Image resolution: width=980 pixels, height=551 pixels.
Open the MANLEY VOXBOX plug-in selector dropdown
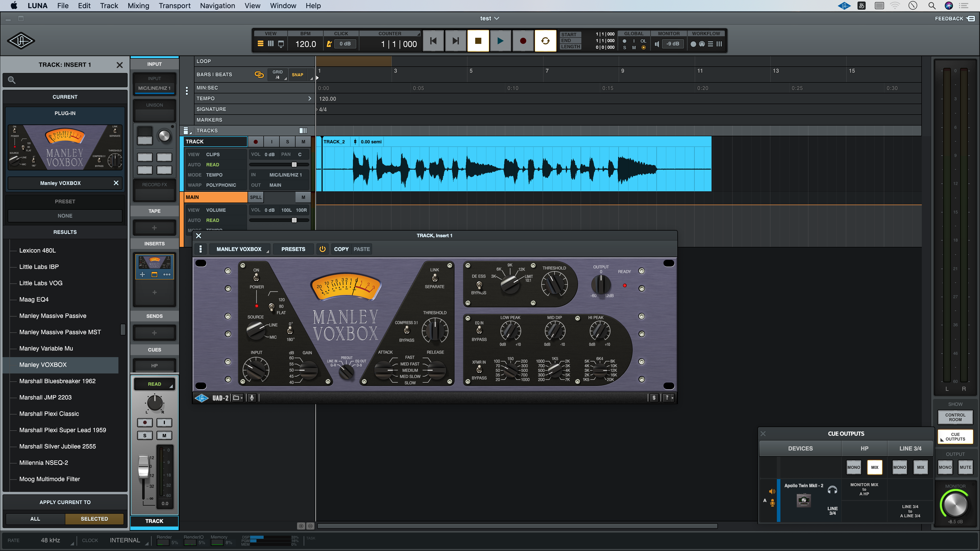coord(240,249)
